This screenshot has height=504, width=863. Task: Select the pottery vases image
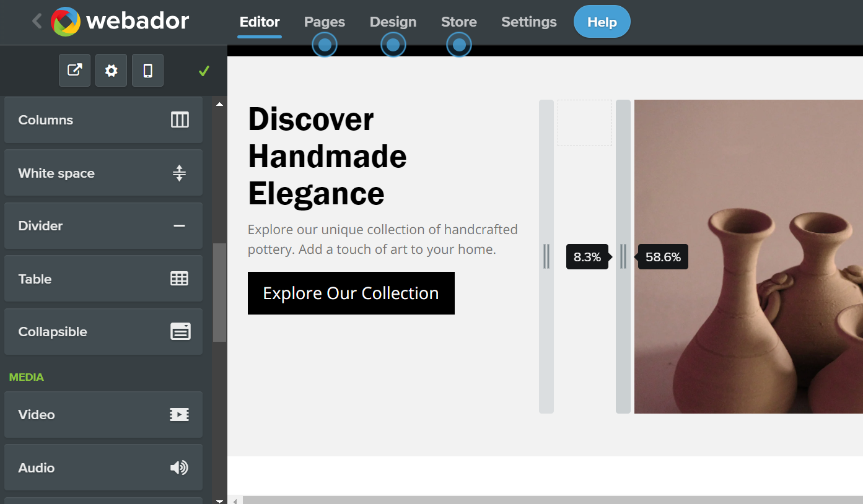pyautogui.click(x=748, y=256)
